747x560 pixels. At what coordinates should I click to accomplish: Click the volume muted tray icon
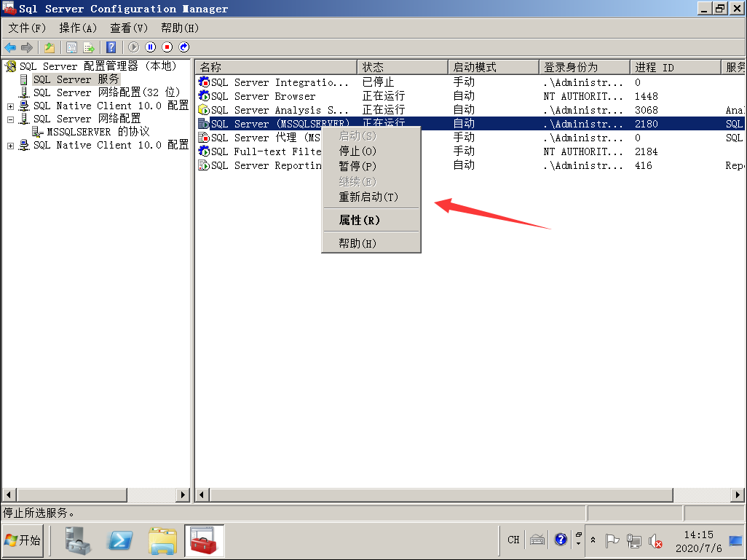(655, 541)
